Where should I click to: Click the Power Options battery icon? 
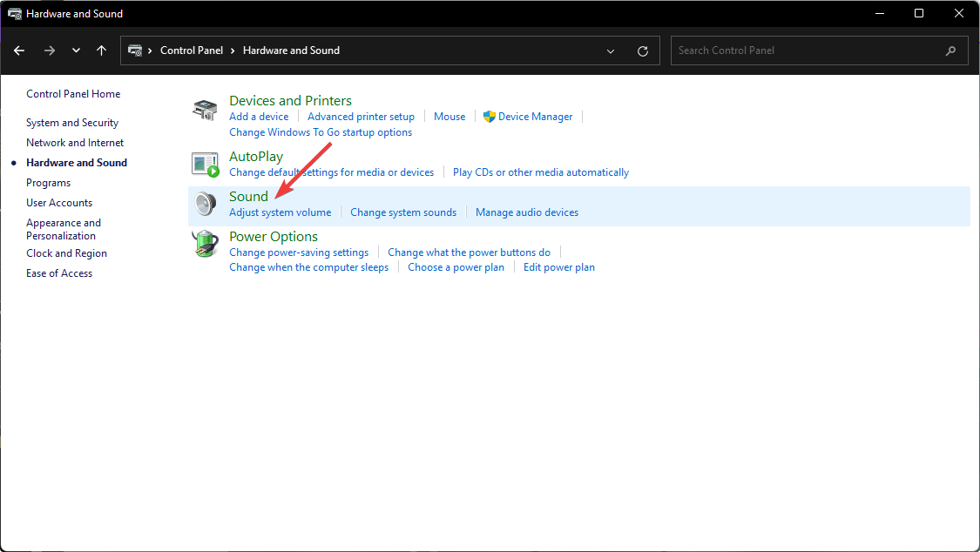pyautogui.click(x=205, y=244)
